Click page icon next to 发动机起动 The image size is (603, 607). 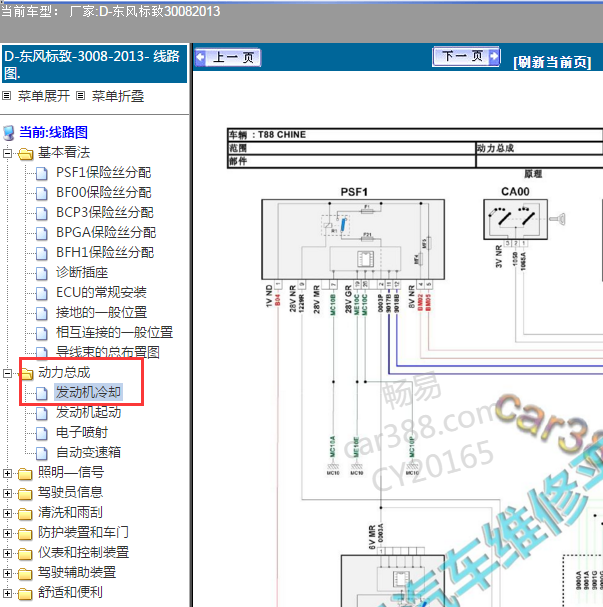click(42, 413)
